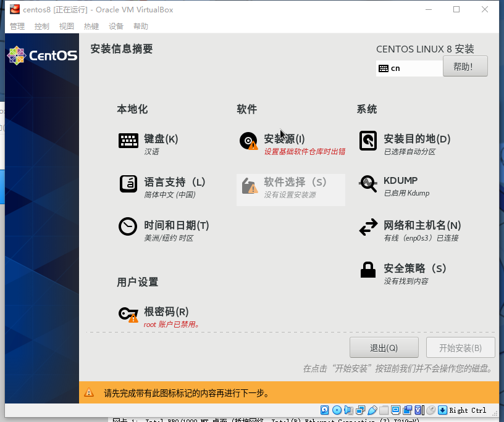Open 安全策略 (S) label
The image size is (504, 422).
415,268
